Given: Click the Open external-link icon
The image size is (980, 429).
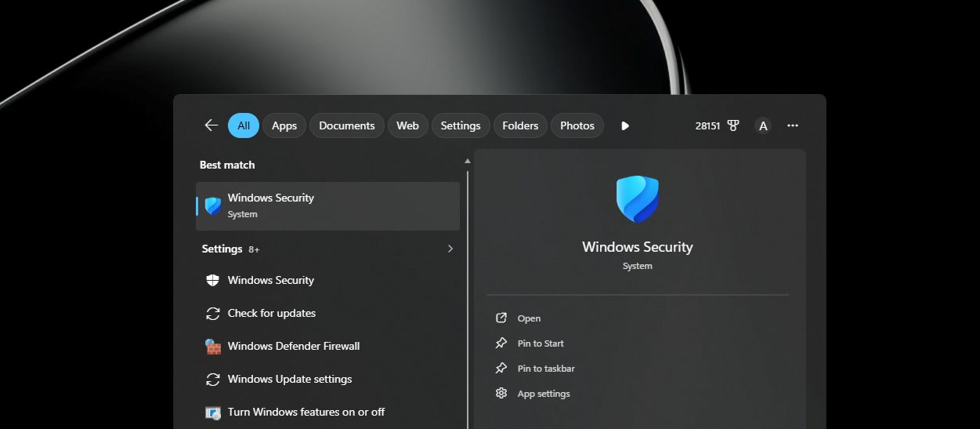Looking at the screenshot, I should (x=501, y=318).
